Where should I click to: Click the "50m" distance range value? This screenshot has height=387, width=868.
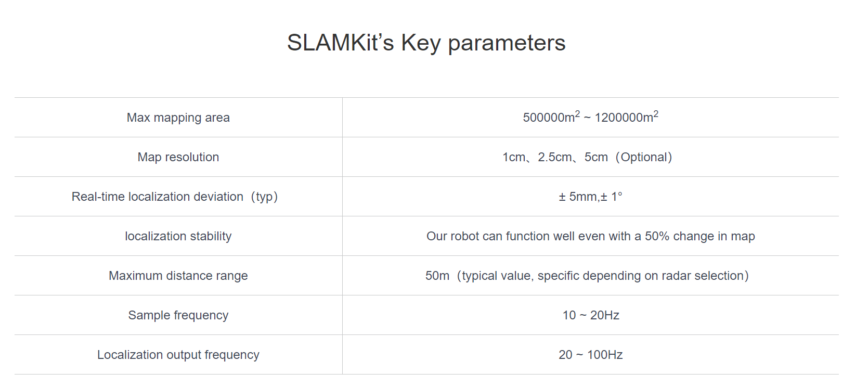[x=437, y=276]
